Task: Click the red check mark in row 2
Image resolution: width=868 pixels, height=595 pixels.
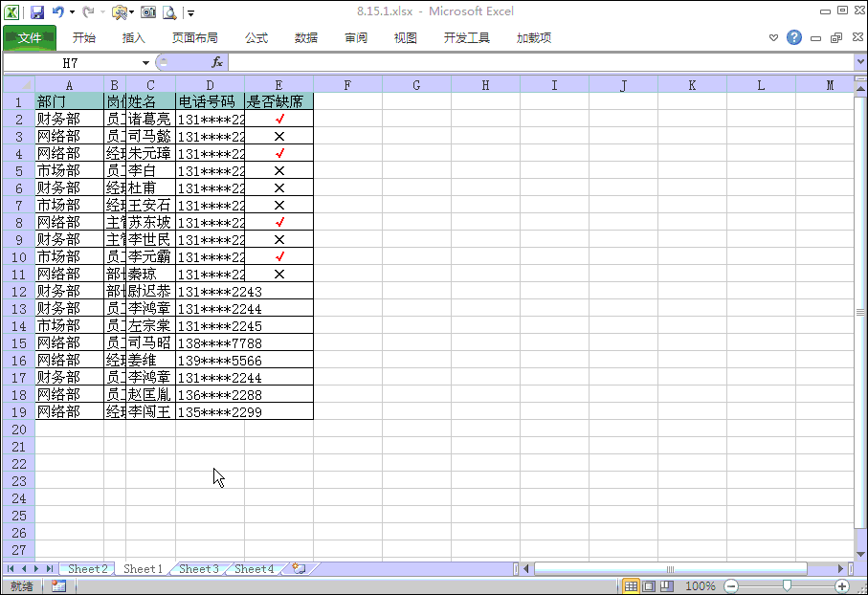Action: click(x=279, y=119)
